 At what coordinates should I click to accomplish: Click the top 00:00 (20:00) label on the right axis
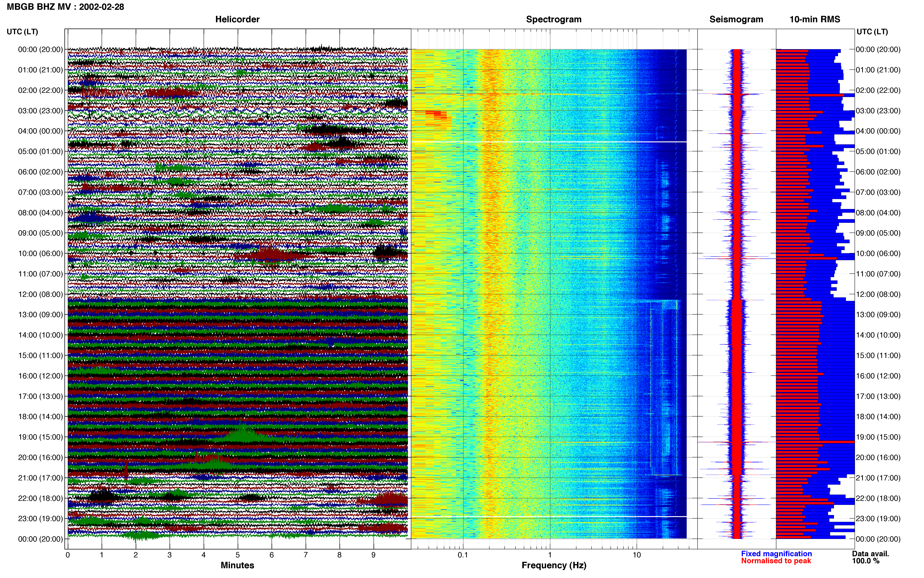pyautogui.click(x=878, y=50)
